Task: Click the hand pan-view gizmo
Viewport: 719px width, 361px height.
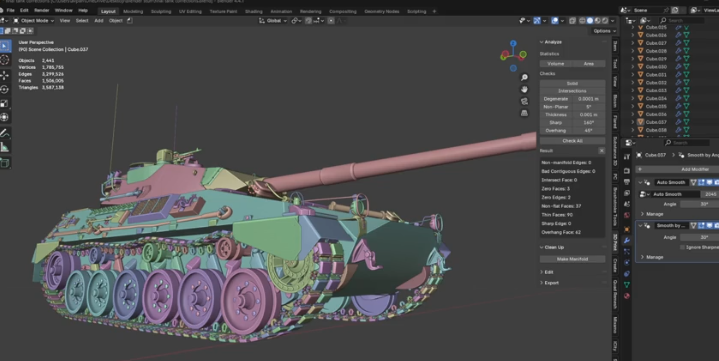Action: tap(524, 89)
